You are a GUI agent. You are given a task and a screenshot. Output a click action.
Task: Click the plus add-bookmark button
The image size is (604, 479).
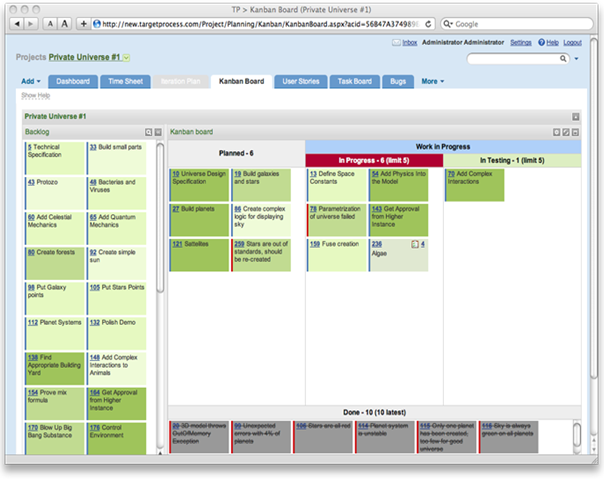pyautogui.click(x=83, y=24)
